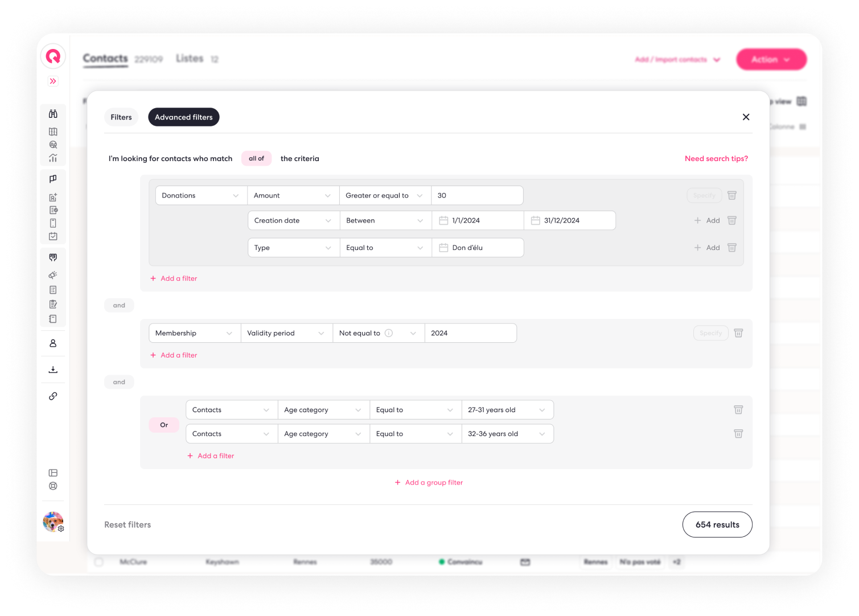Switch to the Filters tab
859x616 pixels.
[x=121, y=117]
